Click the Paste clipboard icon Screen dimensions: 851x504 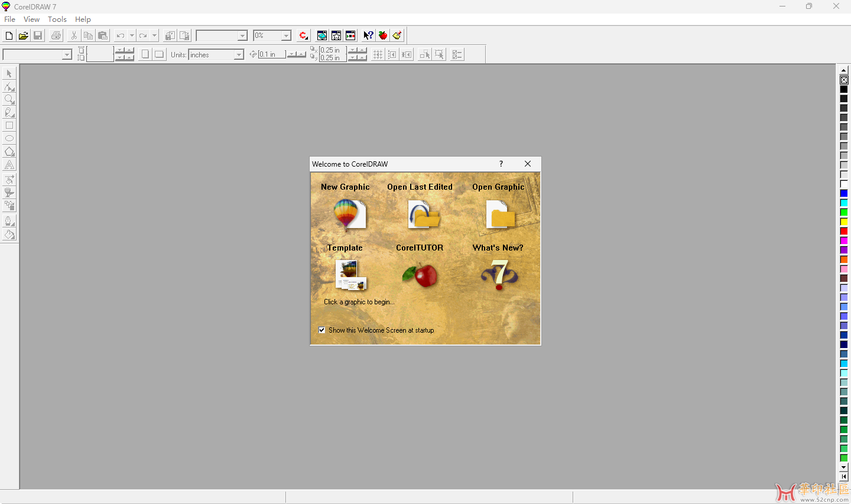click(103, 35)
